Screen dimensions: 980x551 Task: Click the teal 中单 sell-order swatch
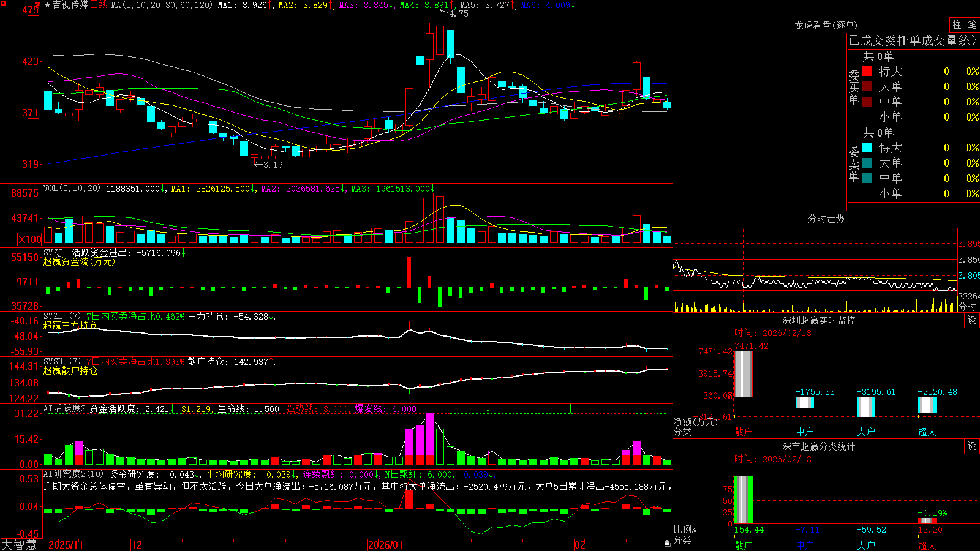point(867,178)
